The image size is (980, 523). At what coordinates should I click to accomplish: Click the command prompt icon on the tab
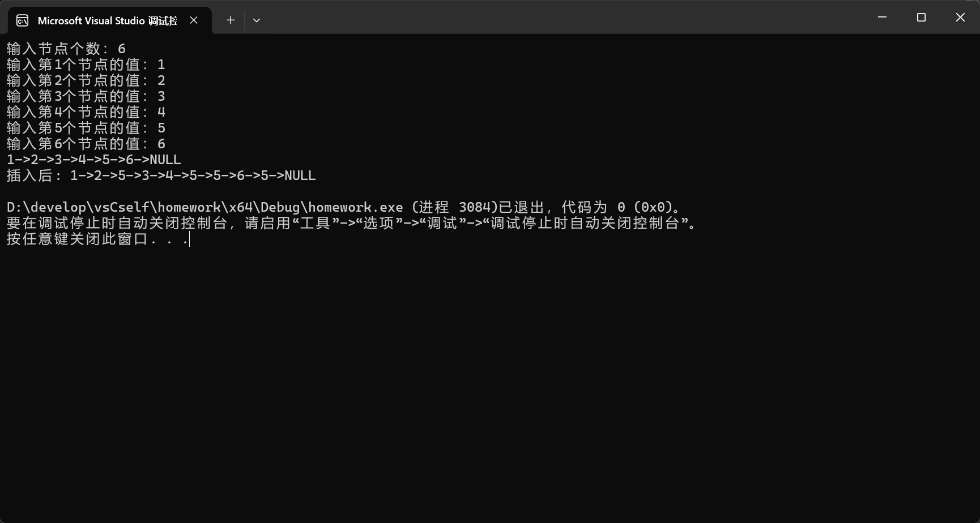coord(22,20)
